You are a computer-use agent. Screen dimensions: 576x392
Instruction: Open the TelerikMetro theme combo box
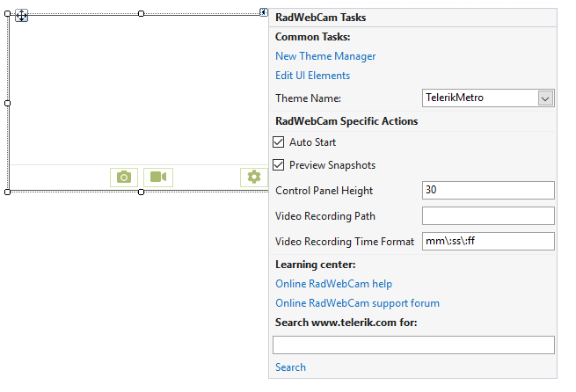point(488,98)
